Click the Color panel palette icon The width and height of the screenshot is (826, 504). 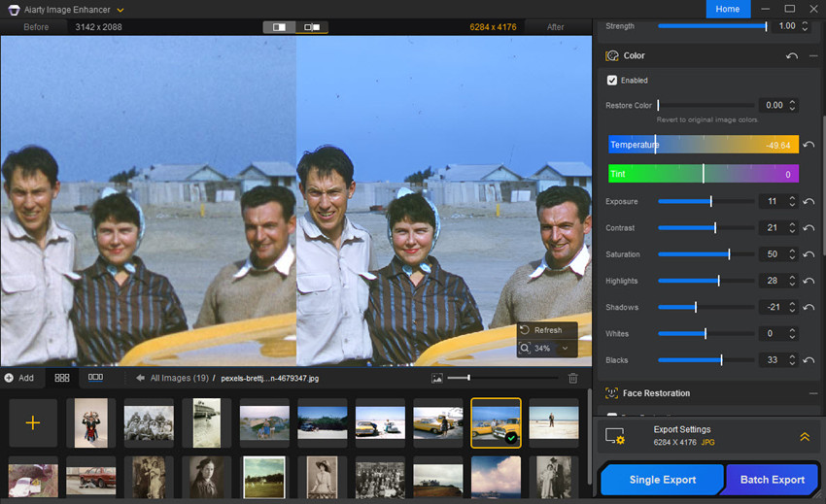pyautogui.click(x=612, y=55)
